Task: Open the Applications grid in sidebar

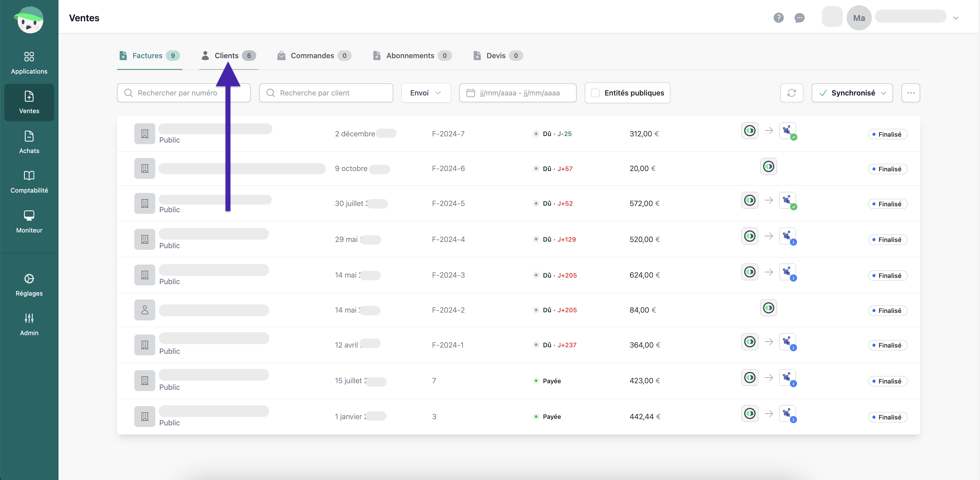Action: click(x=29, y=63)
